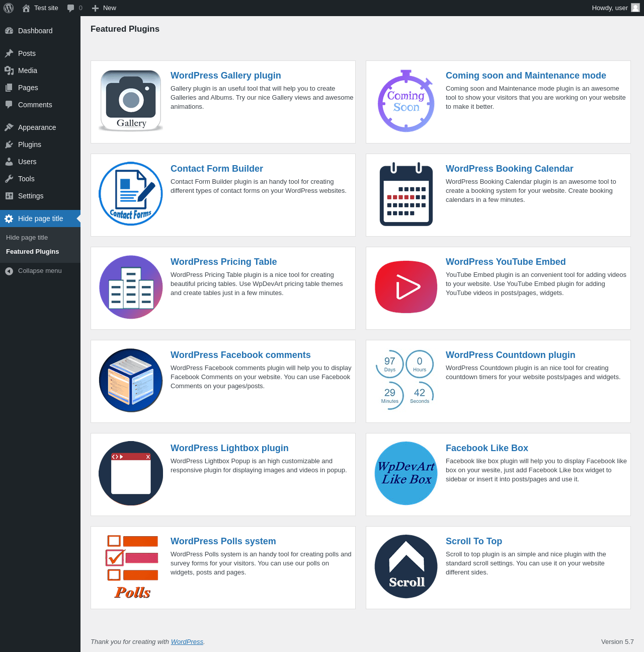644x652 pixels.
Task: Click the Users person icon
Action: tap(9, 162)
